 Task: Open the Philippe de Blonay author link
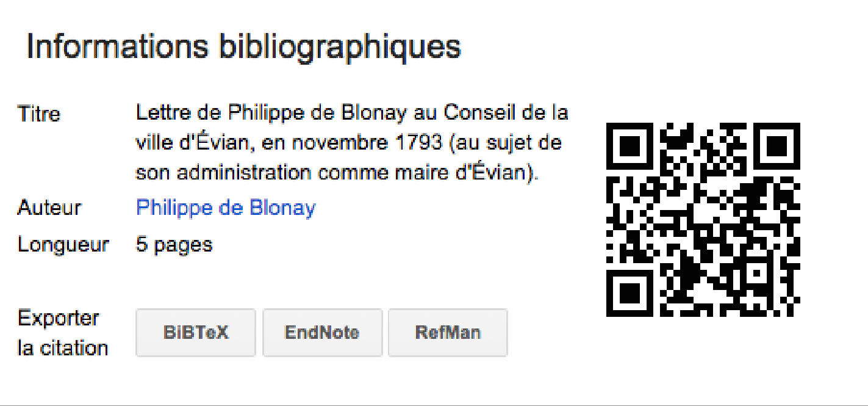pyautogui.click(x=226, y=208)
